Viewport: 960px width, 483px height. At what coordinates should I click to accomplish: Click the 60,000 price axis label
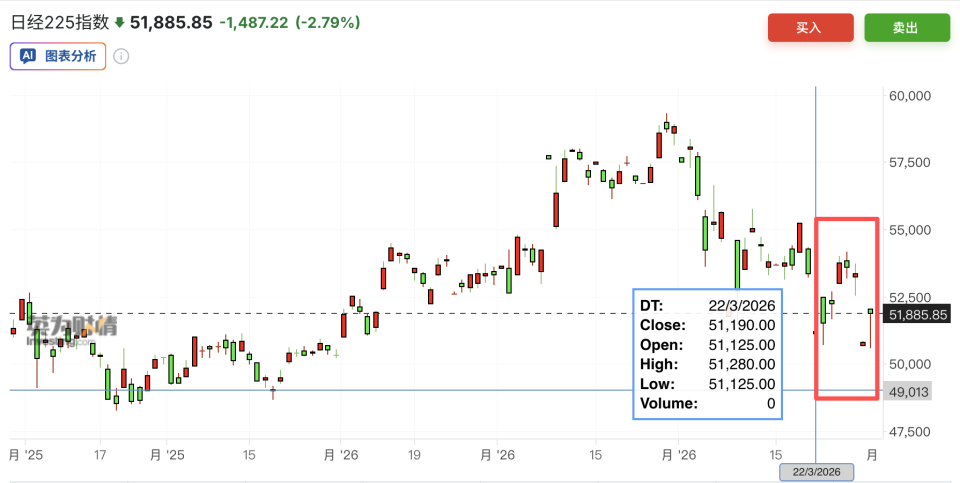(909, 95)
